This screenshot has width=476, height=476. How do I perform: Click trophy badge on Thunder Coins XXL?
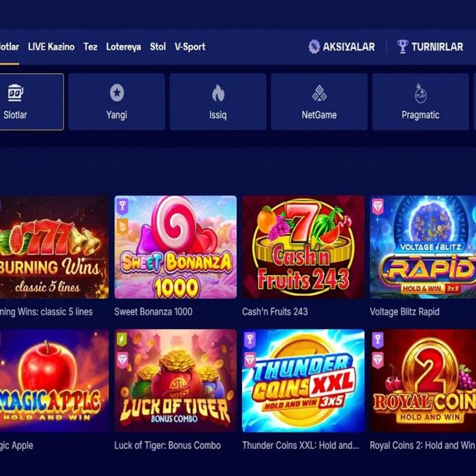250,340
